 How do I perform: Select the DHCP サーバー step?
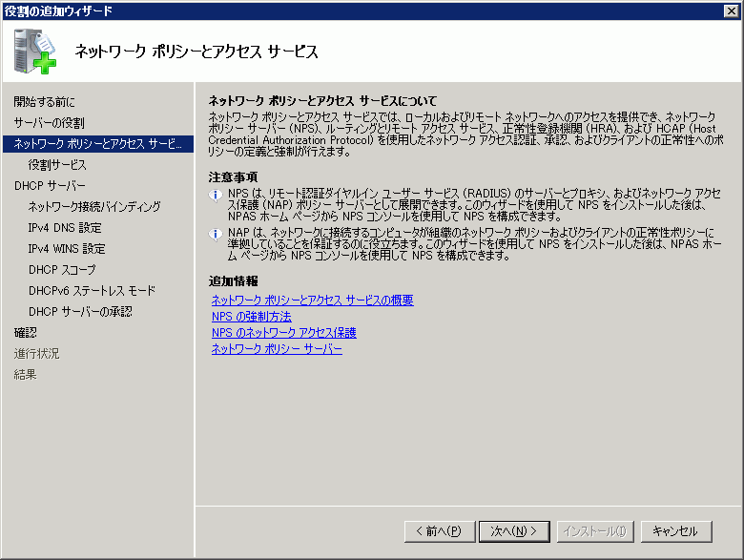(x=50, y=186)
